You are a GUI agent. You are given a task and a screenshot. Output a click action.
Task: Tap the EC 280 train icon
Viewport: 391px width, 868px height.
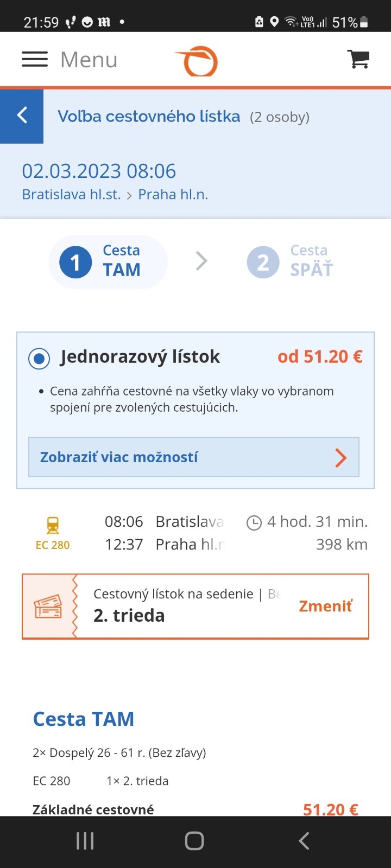click(x=53, y=525)
